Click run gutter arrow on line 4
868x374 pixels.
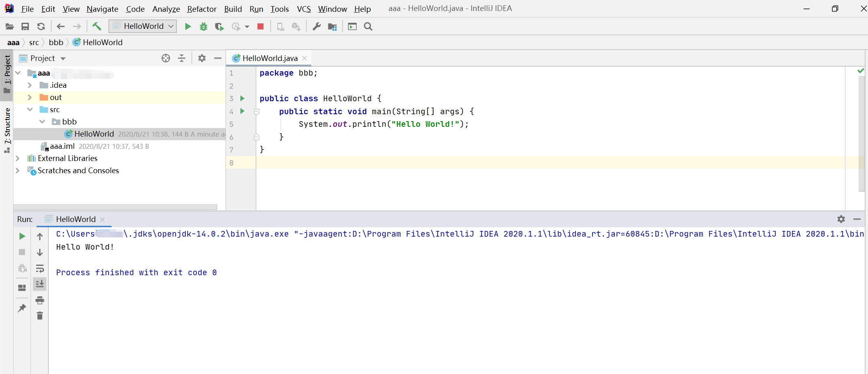tap(243, 111)
